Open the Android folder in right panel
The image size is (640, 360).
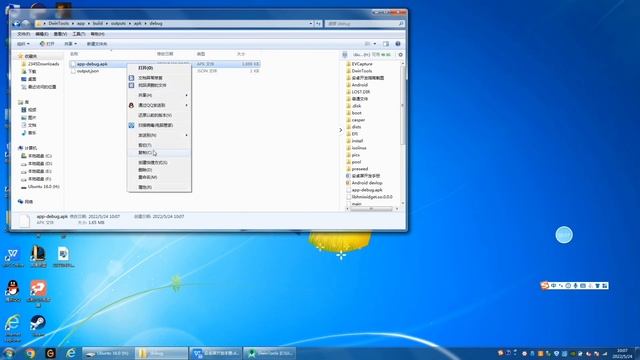tap(357, 85)
